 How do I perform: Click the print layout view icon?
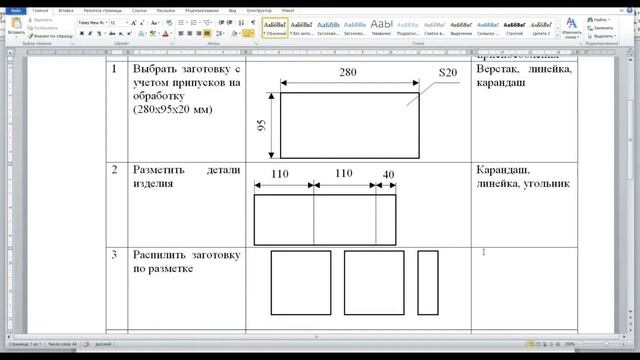pos(531,344)
